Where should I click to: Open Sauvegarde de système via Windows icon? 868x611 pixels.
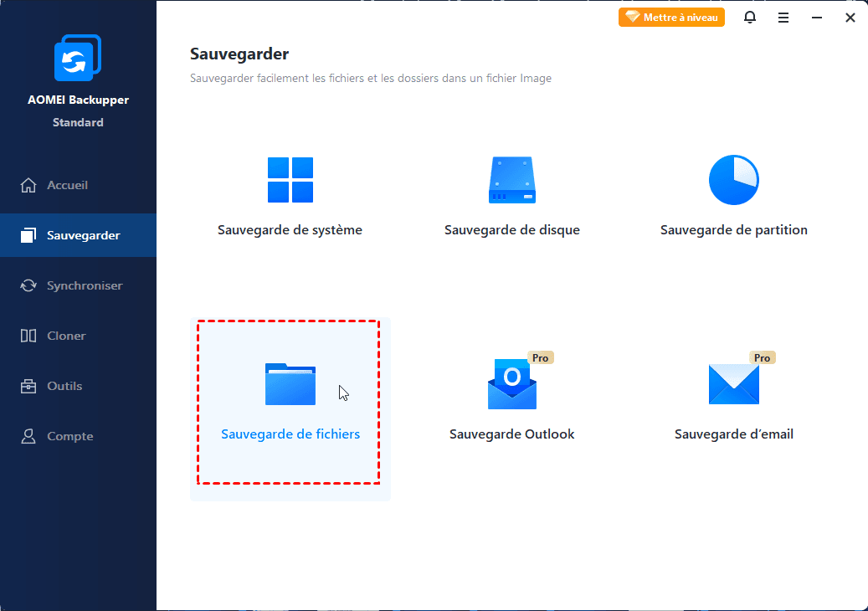(290, 180)
